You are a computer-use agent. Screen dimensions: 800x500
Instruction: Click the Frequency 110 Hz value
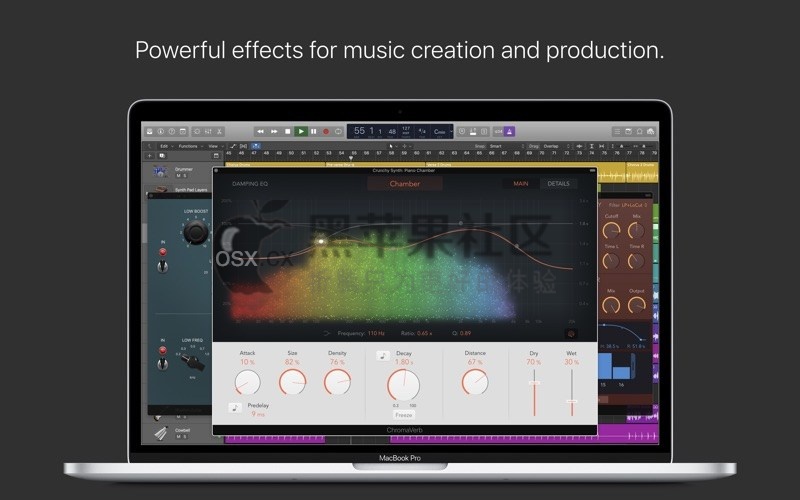(x=376, y=333)
